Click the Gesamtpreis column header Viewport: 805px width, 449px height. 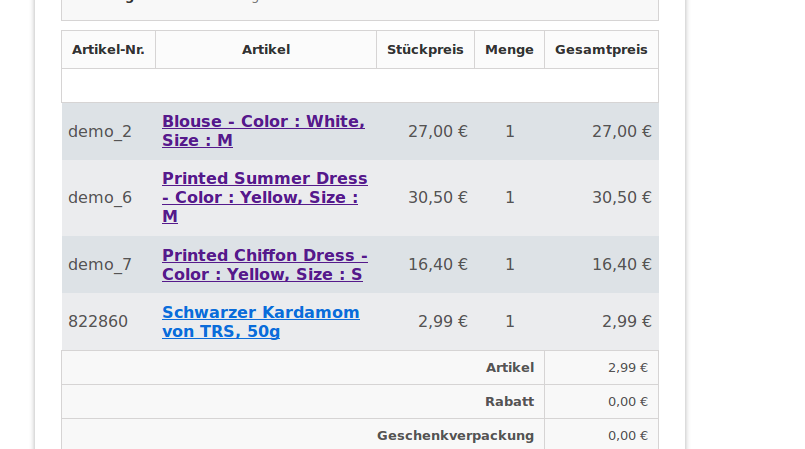[x=601, y=49]
